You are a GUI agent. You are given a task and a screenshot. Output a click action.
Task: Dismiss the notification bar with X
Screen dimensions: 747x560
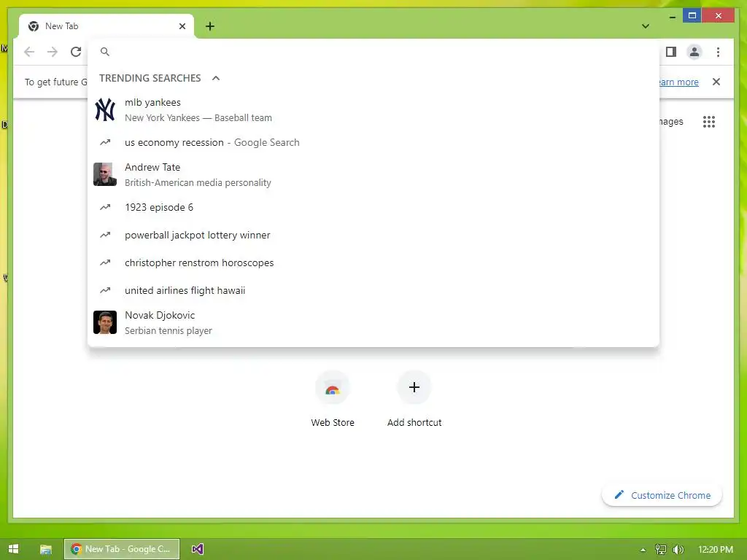click(x=716, y=82)
